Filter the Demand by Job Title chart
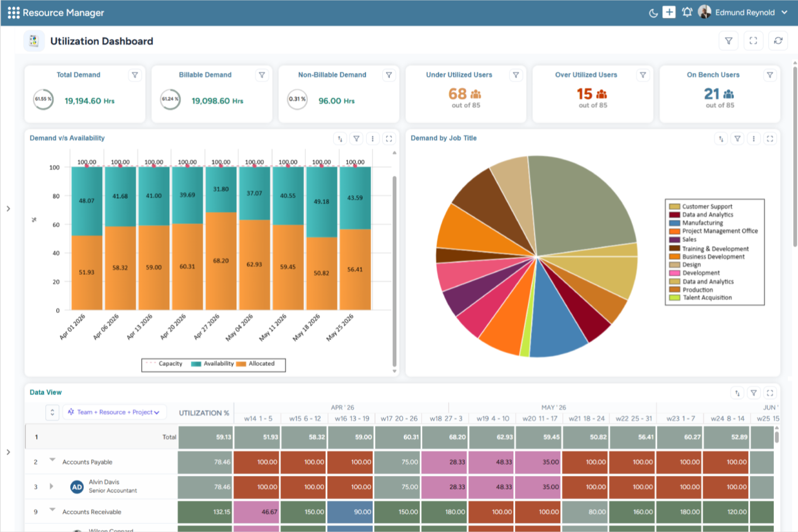This screenshot has width=798, height=532. pyautogui.click(x=738, y=139)
